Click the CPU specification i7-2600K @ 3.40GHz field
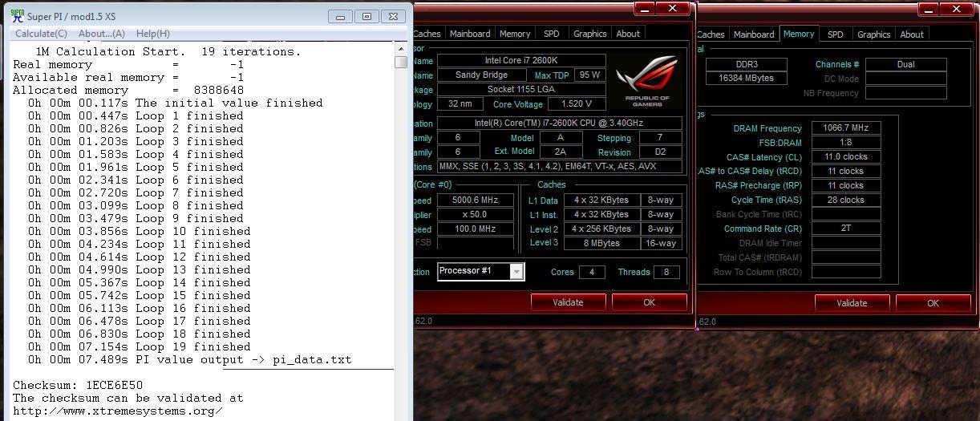 click(x=560, y=123)
